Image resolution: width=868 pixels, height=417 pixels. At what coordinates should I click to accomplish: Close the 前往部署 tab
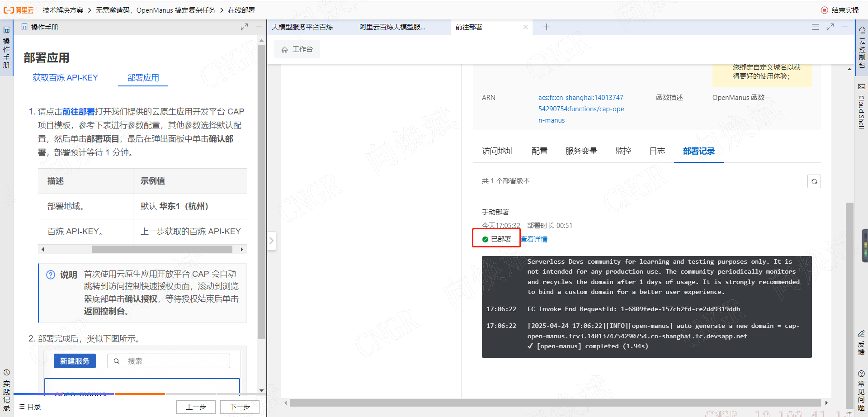525,27
